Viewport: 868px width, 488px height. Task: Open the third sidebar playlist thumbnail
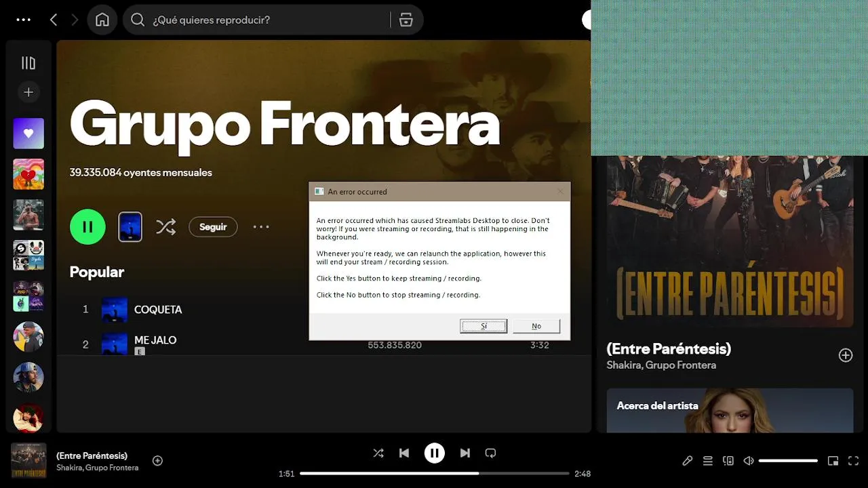28,215
